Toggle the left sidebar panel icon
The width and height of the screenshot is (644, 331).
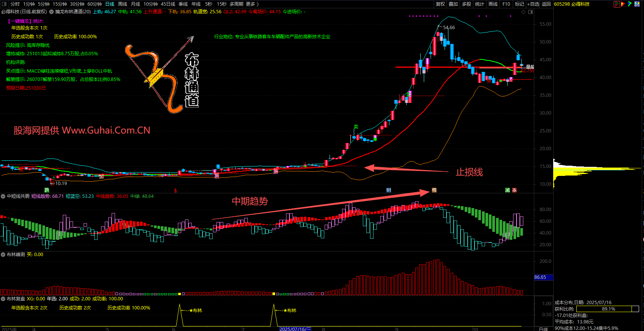tap(4, 4)
